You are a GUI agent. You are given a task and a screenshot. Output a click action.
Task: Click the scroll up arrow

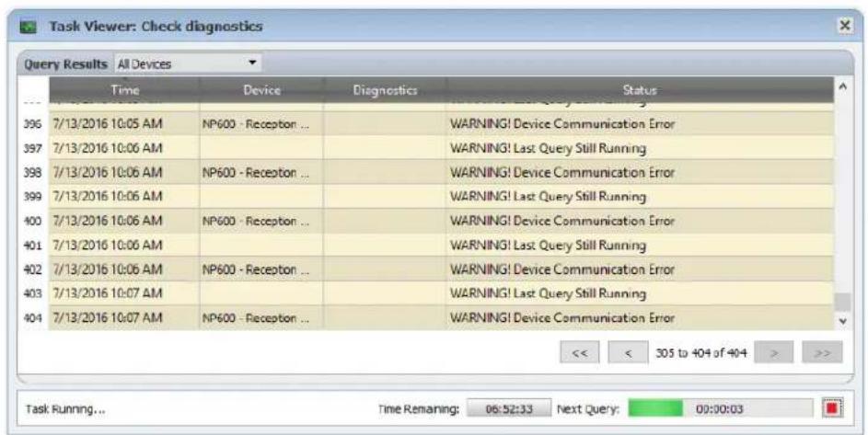(842, 86)
